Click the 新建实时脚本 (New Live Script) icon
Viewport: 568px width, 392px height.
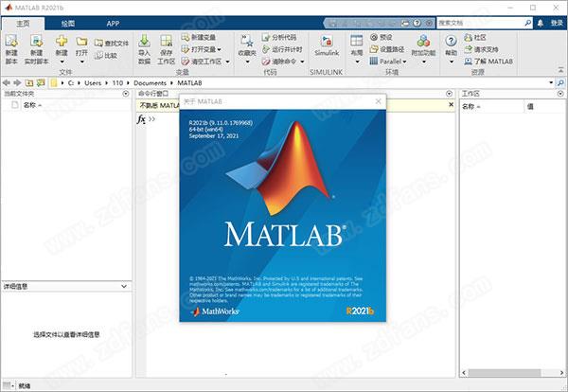[x=36, y=42]
